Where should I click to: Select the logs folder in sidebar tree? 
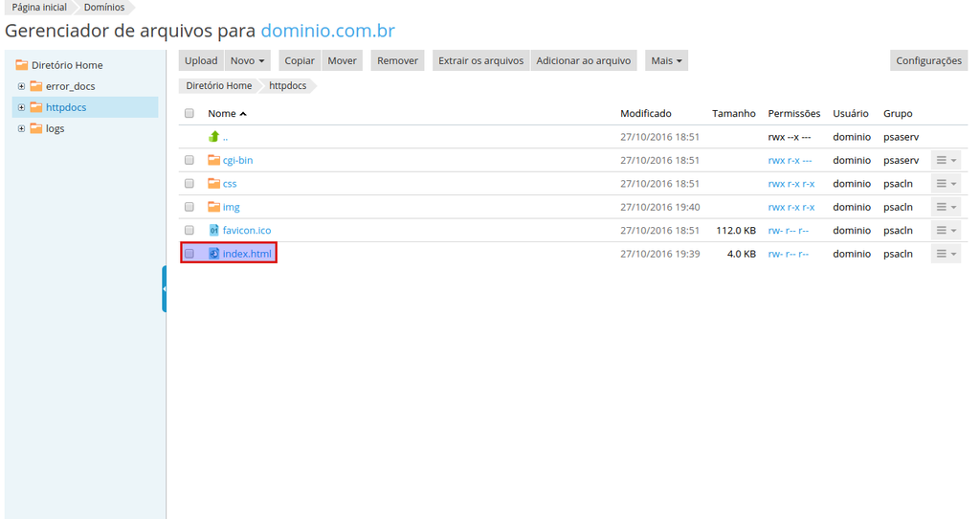(x=55, y=128)
